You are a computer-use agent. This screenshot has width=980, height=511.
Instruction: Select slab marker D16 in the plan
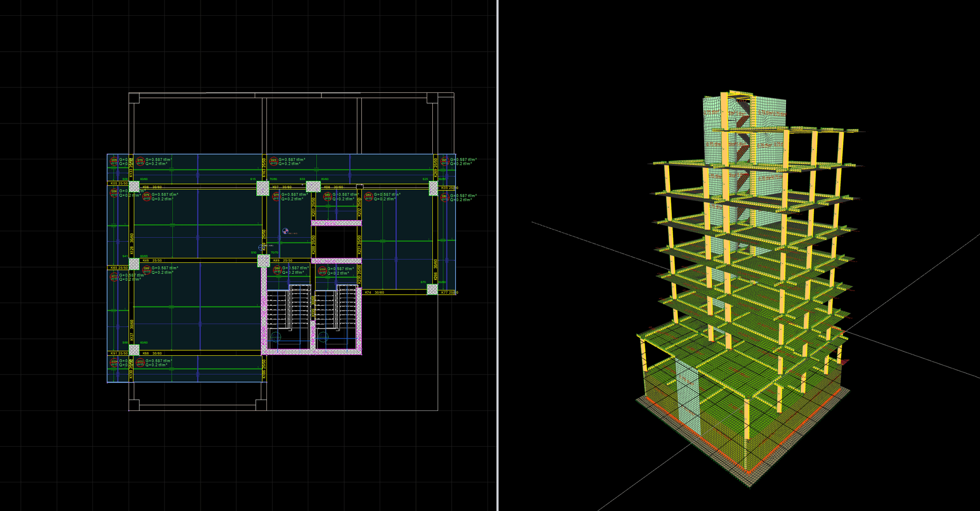coord(140,161)
